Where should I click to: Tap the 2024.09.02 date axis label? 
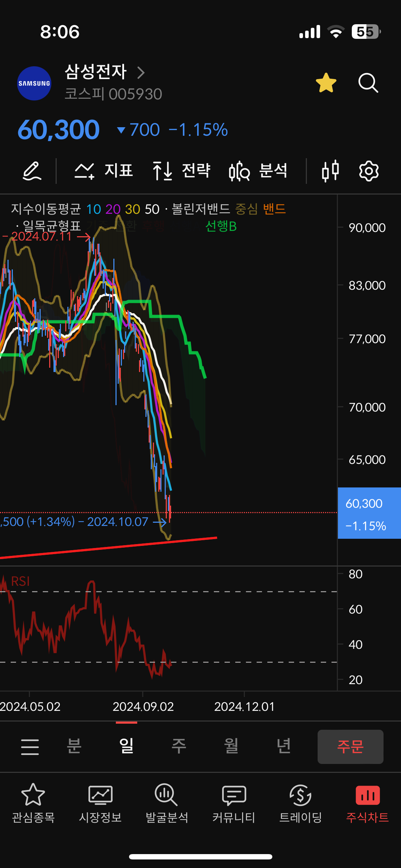click(143, 707)
